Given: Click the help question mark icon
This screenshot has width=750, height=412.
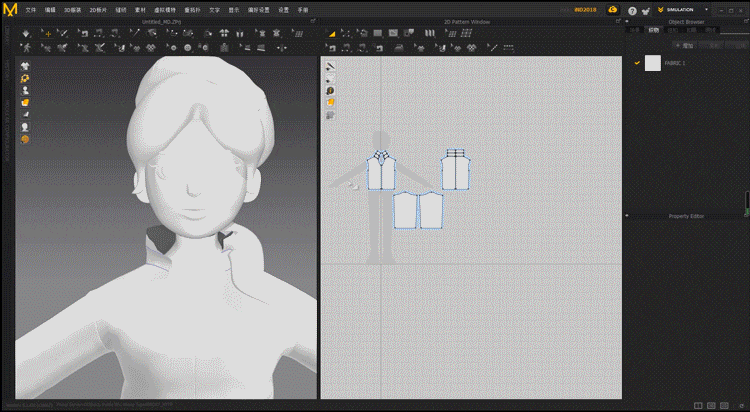Looking at the screenshot, I should coord(632,10).
